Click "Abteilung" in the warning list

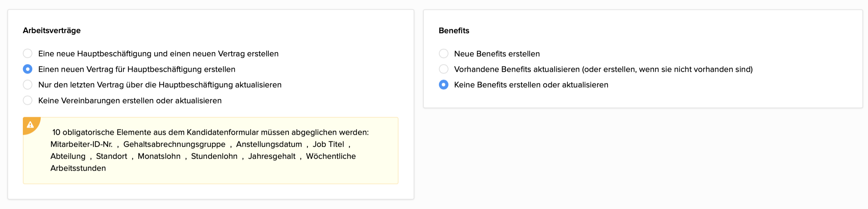pos(68,156)
